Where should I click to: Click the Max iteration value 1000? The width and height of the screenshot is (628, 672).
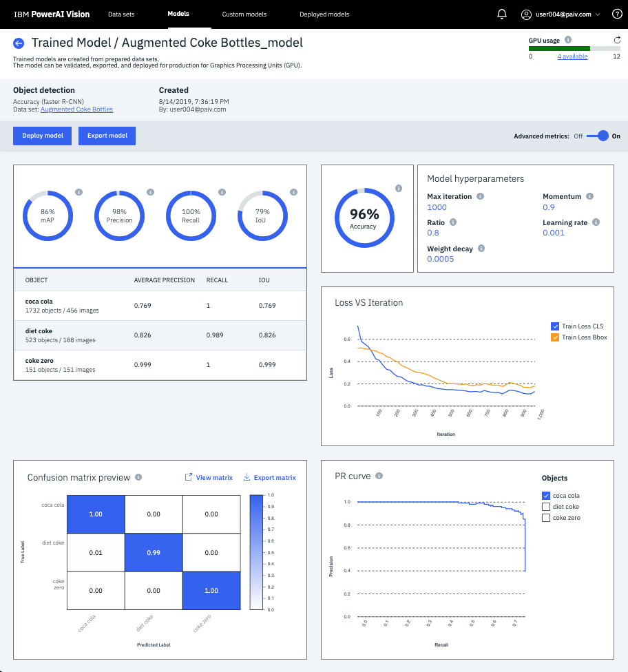click(x=437, y=207)
